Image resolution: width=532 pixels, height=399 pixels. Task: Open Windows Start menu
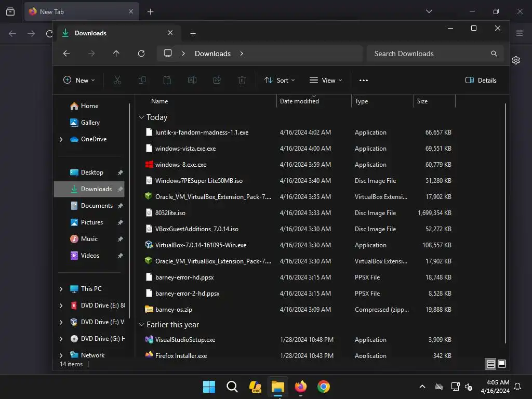point(209,387)
